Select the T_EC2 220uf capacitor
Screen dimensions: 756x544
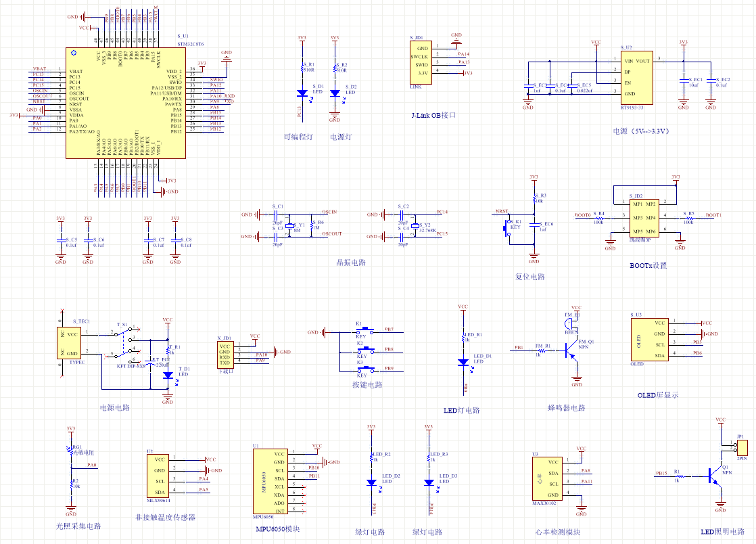150,362
